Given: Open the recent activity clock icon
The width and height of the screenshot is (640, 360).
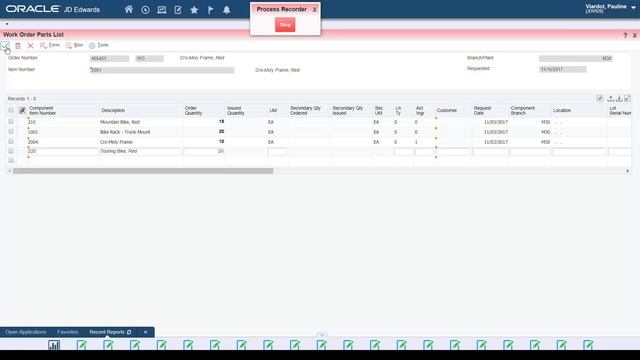Looking at the screenshot, I should tap(145, 10).
